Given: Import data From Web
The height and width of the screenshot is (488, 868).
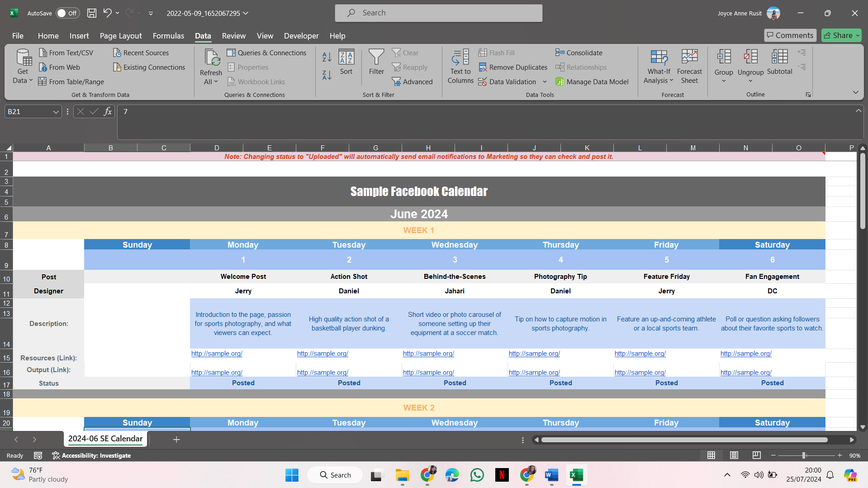Looking at the screenshot, I should tap(59, 67).
